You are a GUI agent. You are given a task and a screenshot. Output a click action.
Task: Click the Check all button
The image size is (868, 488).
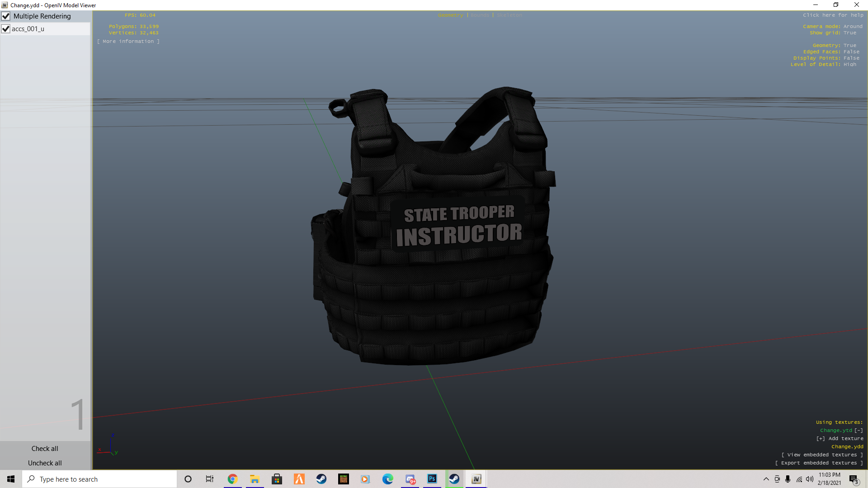coord(45,449)
